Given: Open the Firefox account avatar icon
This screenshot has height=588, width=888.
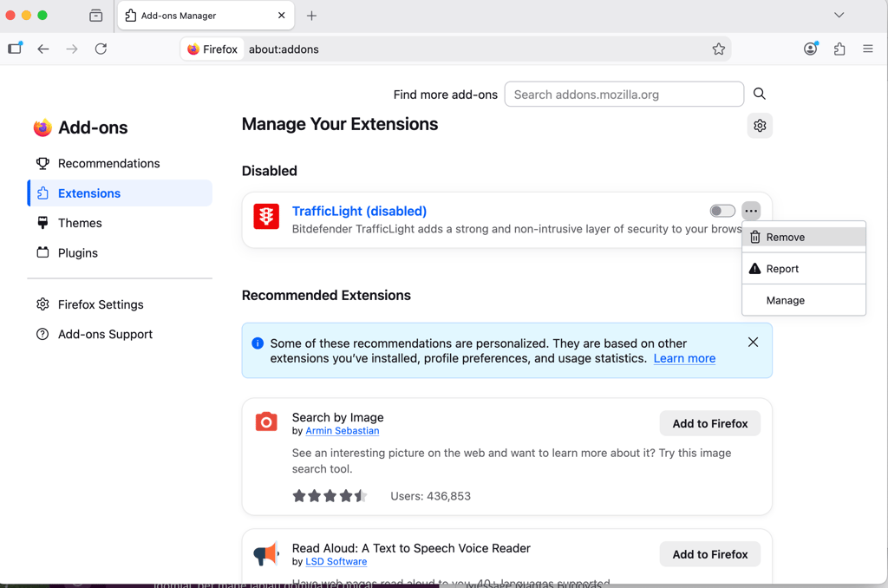Looking at the screenshot, I should pyautogui.click(x=811, y=49).
